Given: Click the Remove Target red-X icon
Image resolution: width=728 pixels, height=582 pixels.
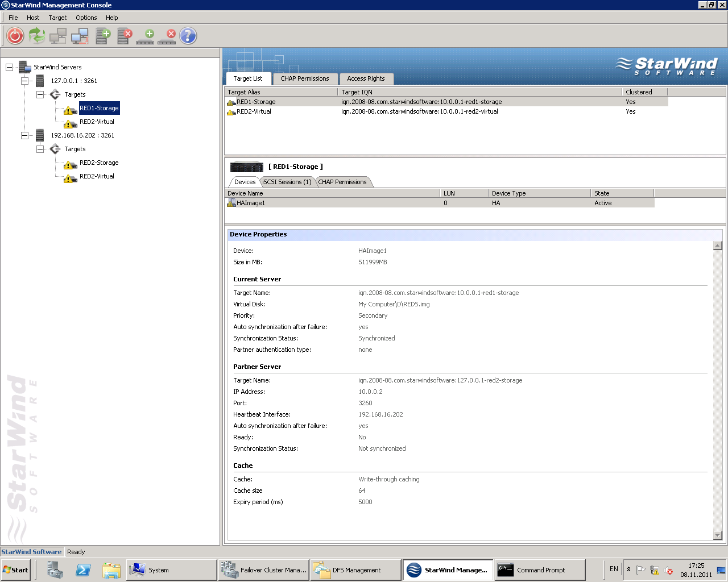Looking at the screenshot, I should (x=167, y=36).
